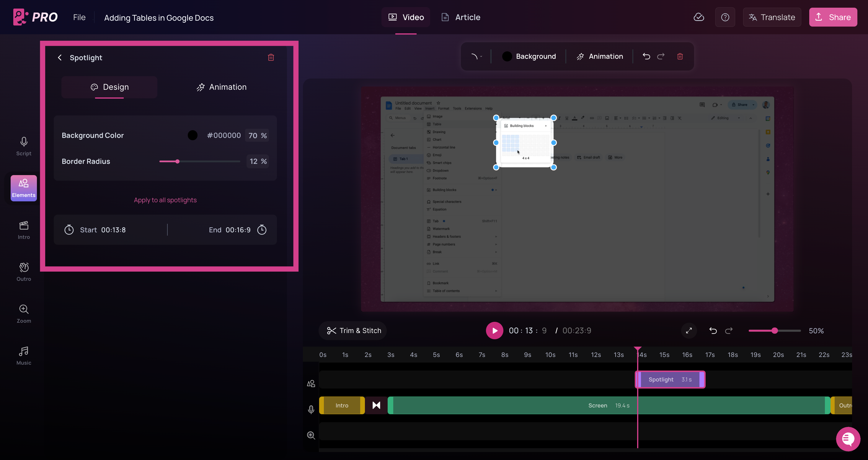Select the Spotlight clip on timeline
868x460 pixels.
670,379
